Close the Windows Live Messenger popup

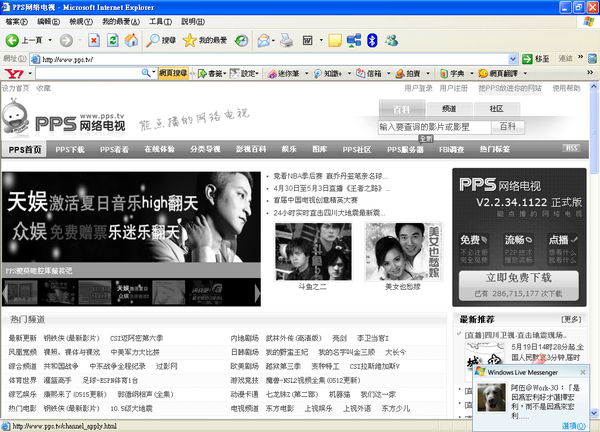pos(582,372)
